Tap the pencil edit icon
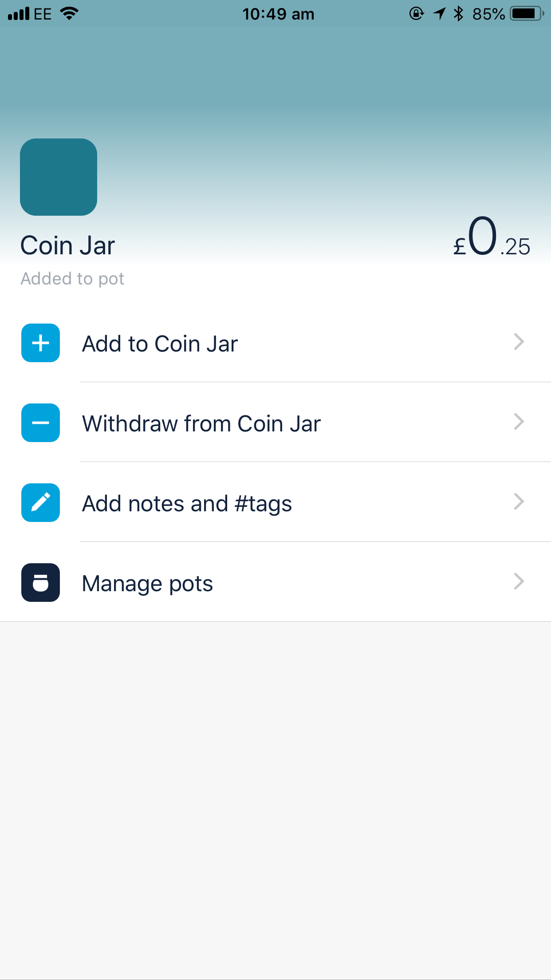The width and height of the screenshot is (551, 980). pyautogui.click(x=40, y=502)
